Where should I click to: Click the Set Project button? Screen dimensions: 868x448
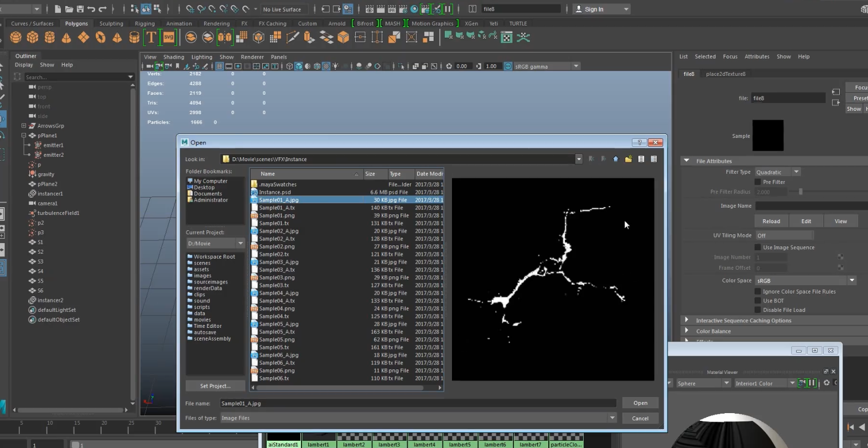(215, 385)
